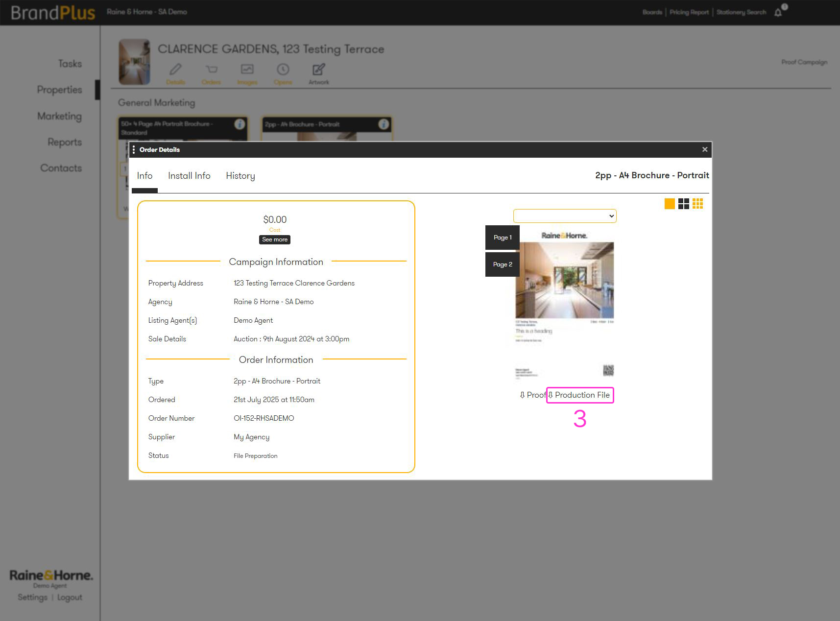Click the Order Details drag handle dots
840x621 pixels.
pyautogui.click(x=134, y=149)
